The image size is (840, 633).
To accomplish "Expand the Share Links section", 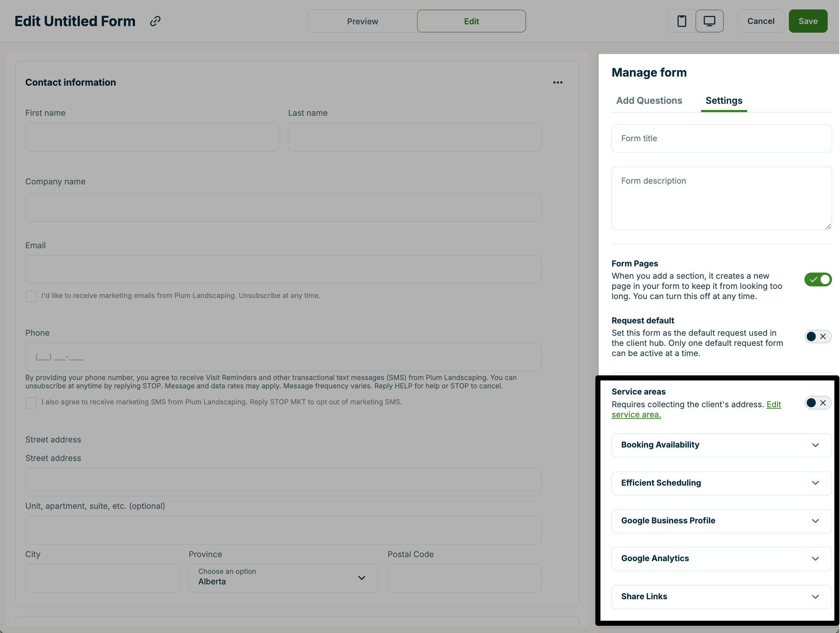I will coord(721,597).
